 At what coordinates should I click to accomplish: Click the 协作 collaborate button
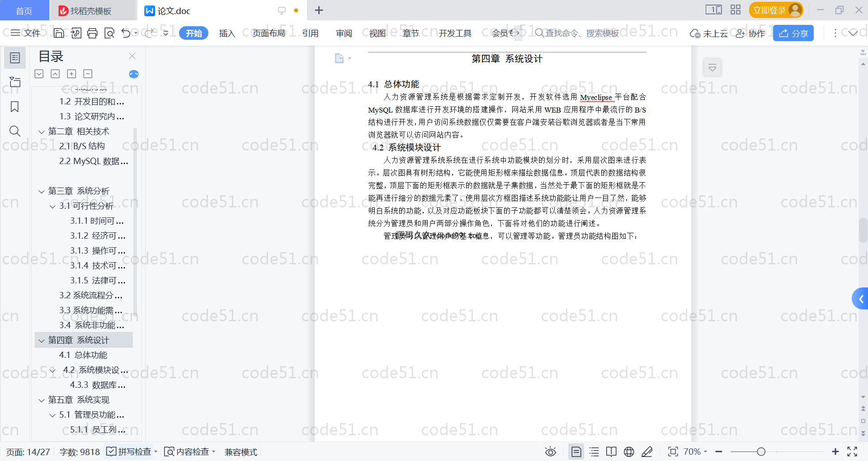(x=750, y=33)
